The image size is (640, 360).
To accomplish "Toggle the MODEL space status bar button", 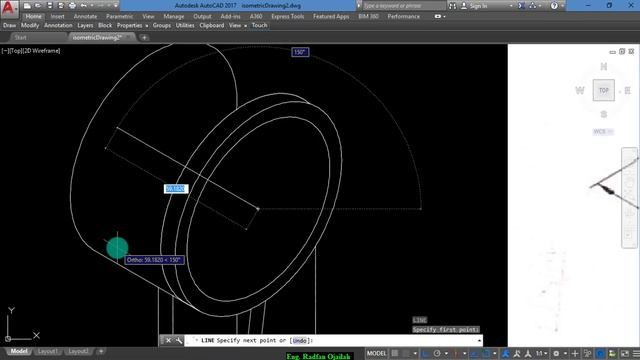I will [376, 353].
